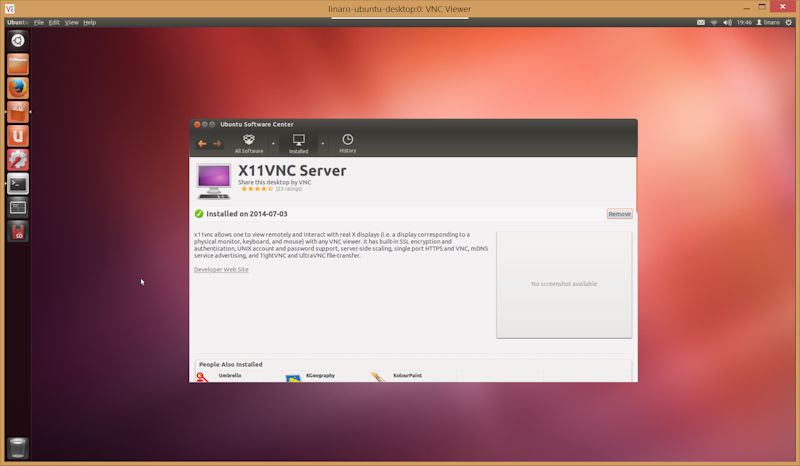Show All Software view
Image resolution: width=800 pixels, height=466 pixels.
click(x=248, y=143)
